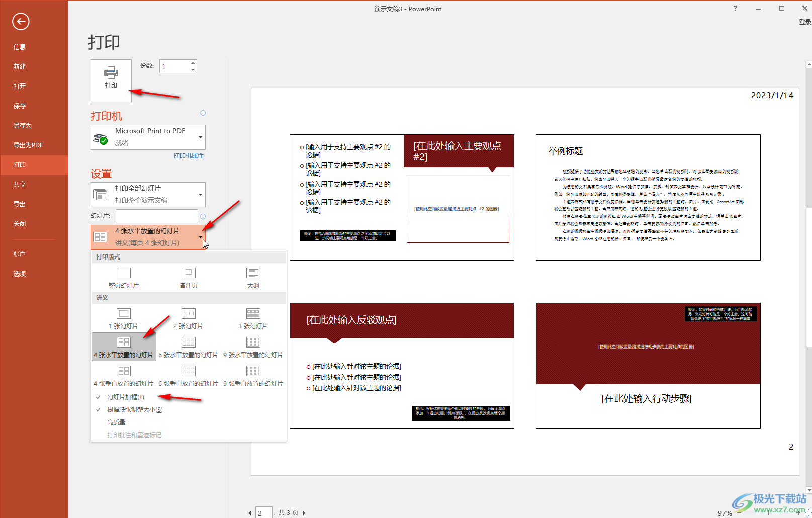Click the info icon beside the Printer heading

point(203,113)
